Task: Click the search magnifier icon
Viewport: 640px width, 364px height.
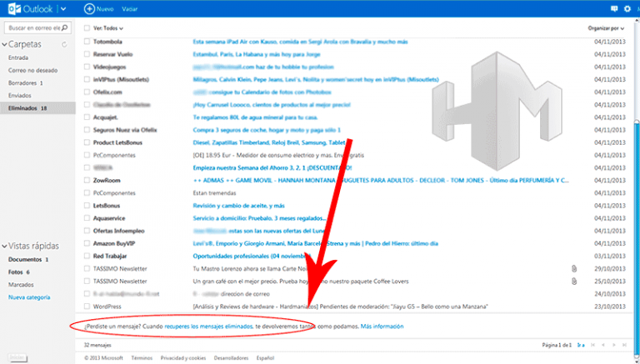Action: tap(64, 27)
